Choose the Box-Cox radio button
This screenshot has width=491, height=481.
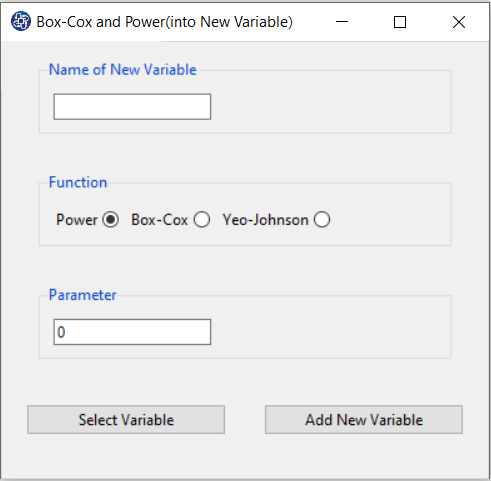(202, 220)
